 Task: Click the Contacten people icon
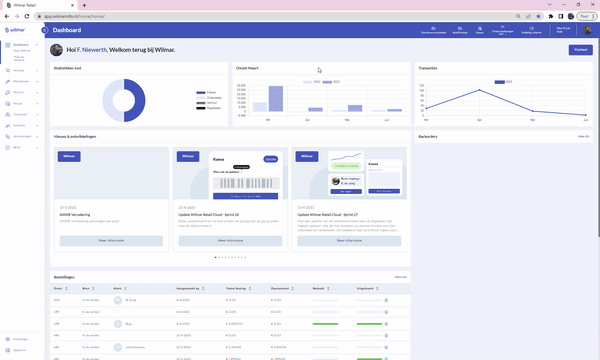pos(8,114)
